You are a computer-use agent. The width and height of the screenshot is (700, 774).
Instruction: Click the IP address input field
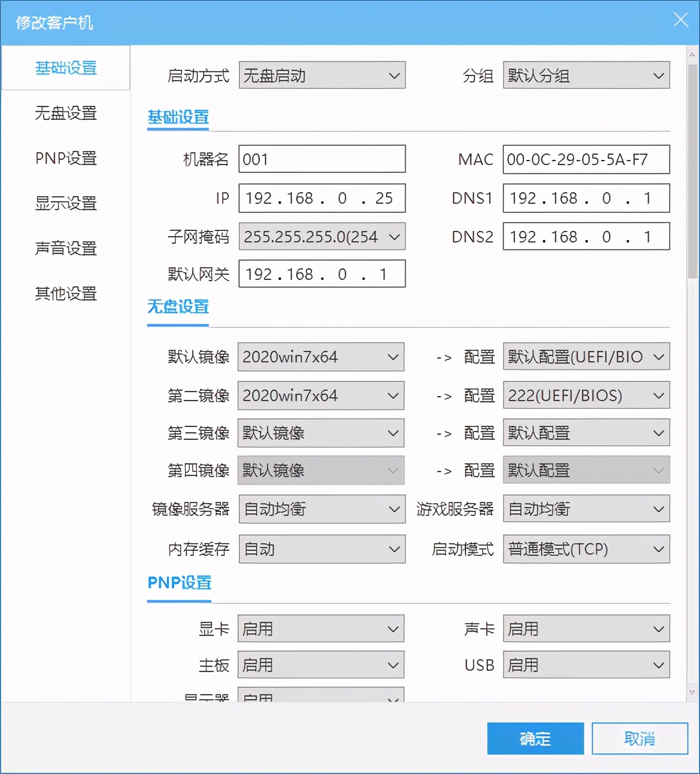pos(322,198)
